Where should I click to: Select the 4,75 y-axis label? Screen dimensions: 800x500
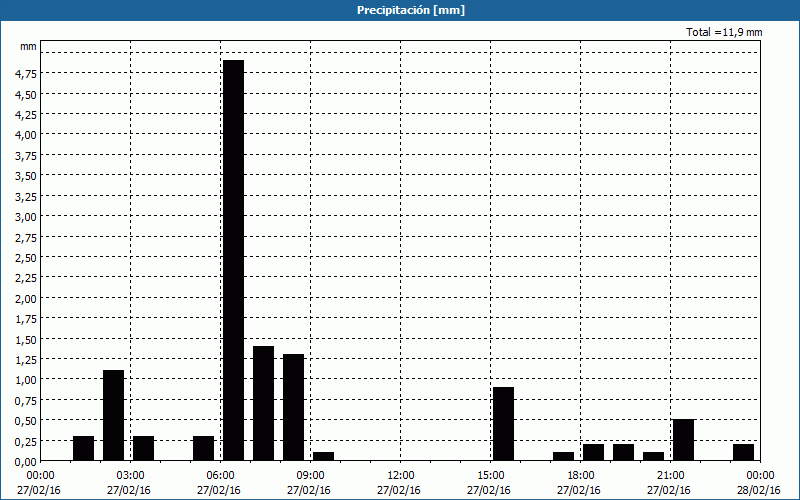click(x=26, y=74)
